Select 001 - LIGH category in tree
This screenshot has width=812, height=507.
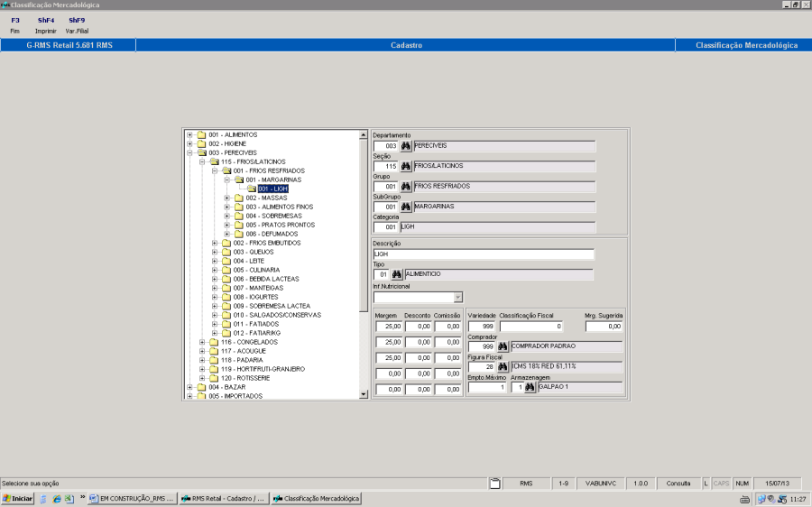(272, 189)
